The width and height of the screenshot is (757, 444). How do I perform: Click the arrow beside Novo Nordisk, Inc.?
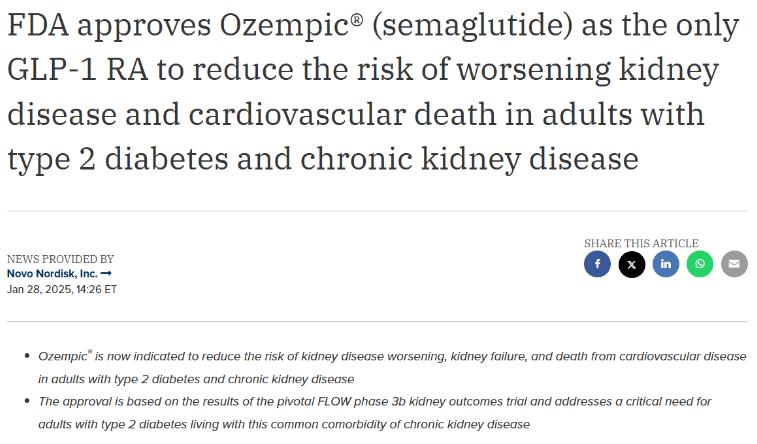[106, 274]
